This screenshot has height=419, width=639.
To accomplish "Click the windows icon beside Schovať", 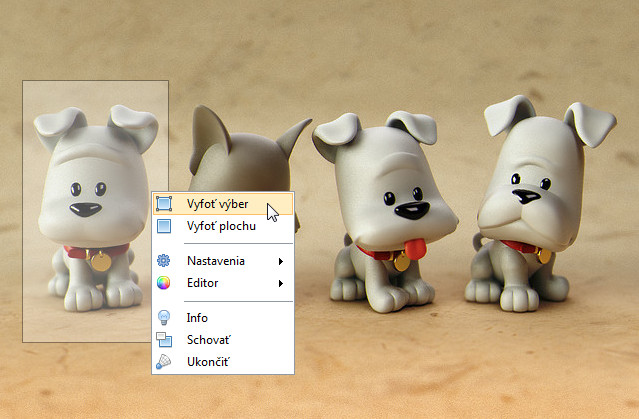I will (x=164, y=340).
